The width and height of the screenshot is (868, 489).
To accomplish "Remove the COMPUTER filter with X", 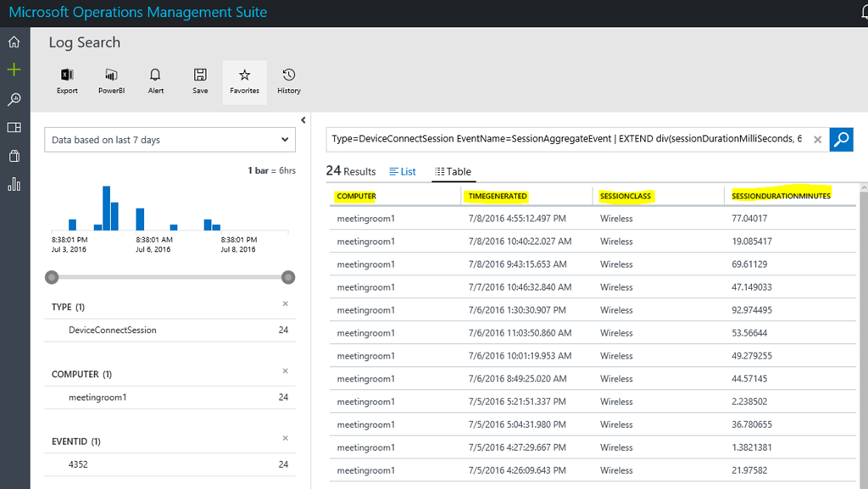I will (285, 370).
